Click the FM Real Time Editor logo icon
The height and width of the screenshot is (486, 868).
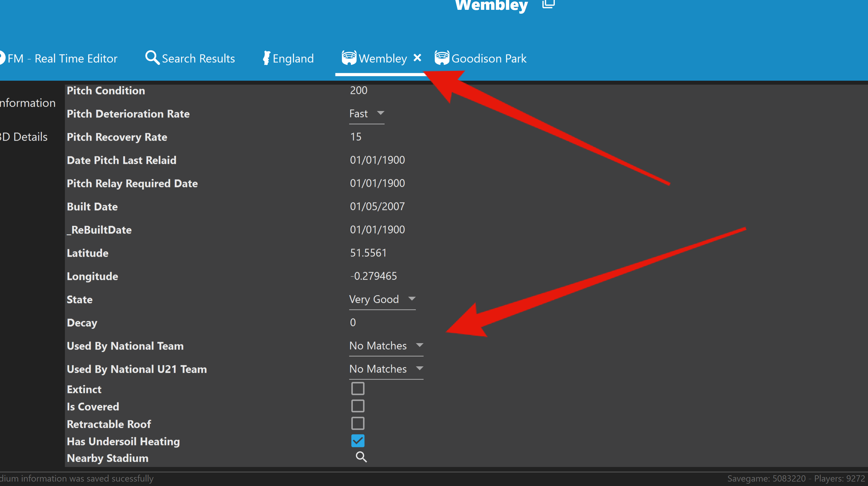[x=2, y=58]
